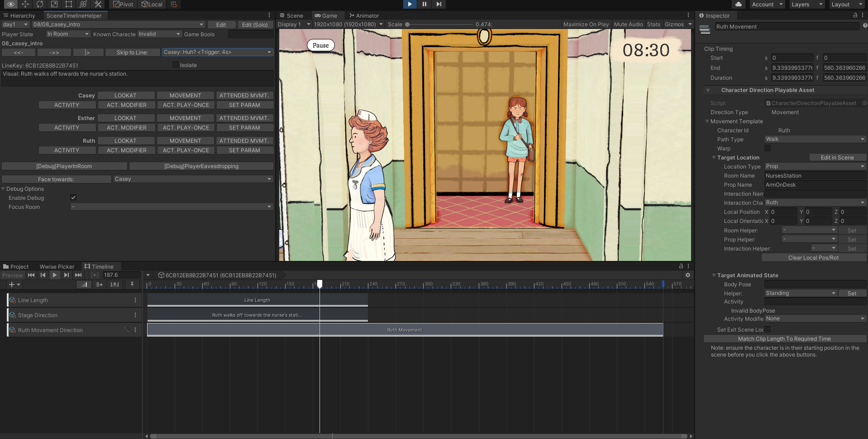Click Match Clip Length To Required Time
The width and height of the screenshot is (868, 439).
pyautogui.click(x=785, y=339)
